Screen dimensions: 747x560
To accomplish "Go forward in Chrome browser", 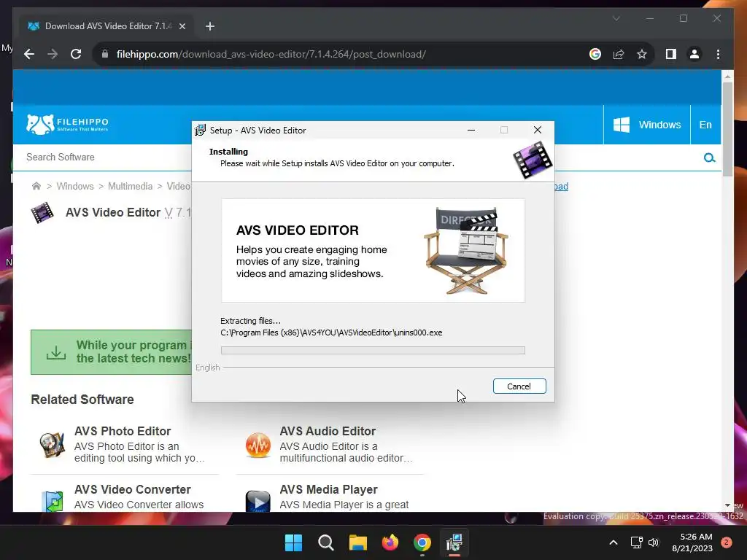I will pyautogui.click(x=53, y=54).
